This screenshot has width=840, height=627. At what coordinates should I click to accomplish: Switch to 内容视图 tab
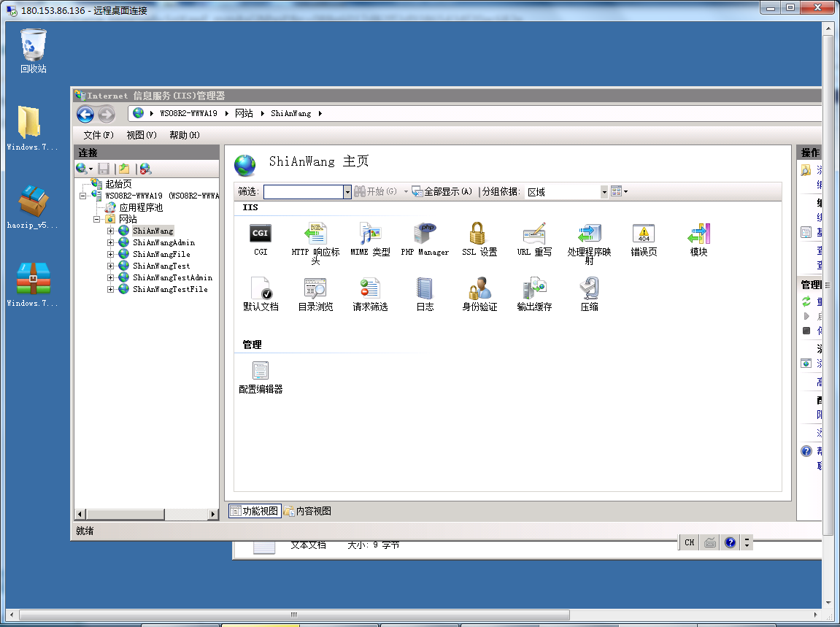click(x=307, y=511)
